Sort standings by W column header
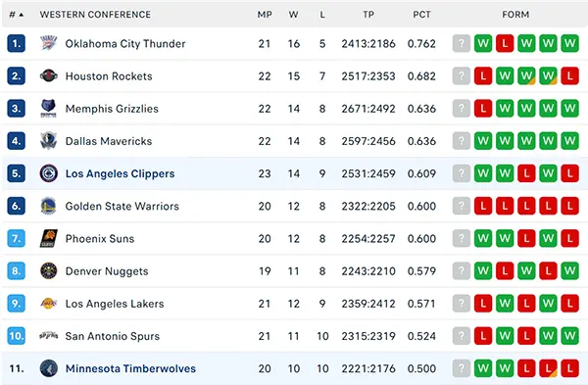 coord(294,15)
